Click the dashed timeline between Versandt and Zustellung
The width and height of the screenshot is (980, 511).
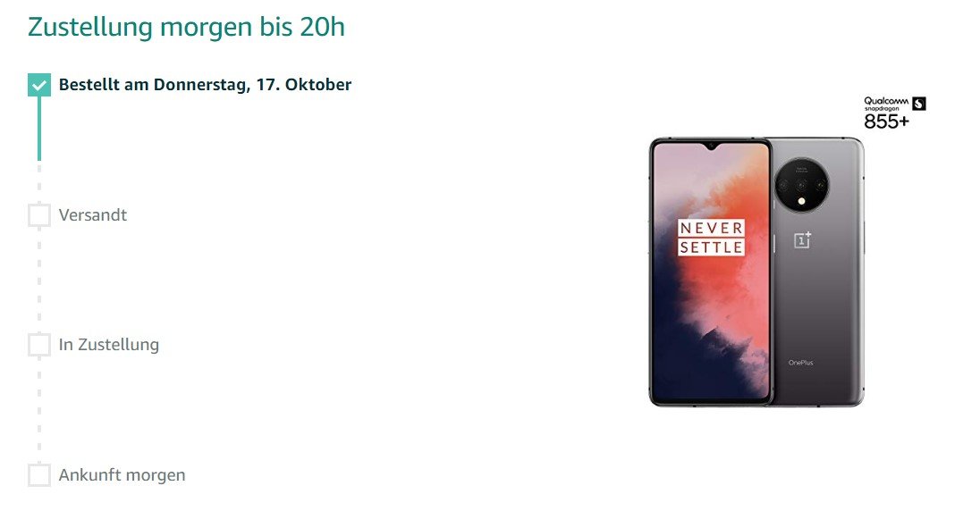[39, 280]
